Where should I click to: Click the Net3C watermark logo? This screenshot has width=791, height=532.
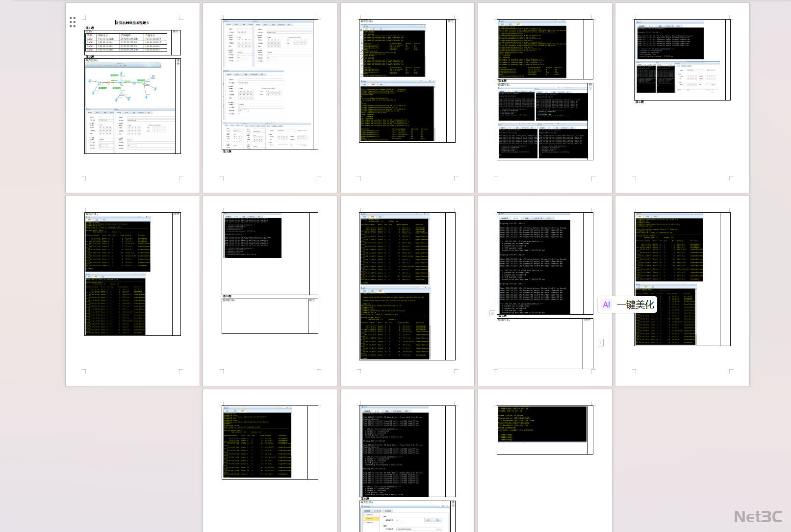click(x=758, y=516)
